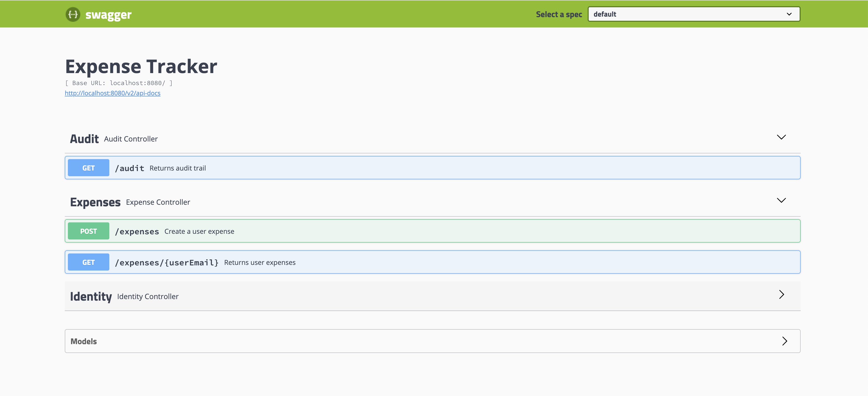Click 'Returns user expenses' operation summary

click(259, 263)
